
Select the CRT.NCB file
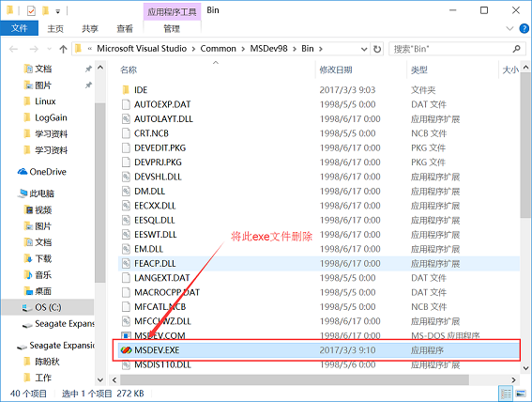[151, 133]
